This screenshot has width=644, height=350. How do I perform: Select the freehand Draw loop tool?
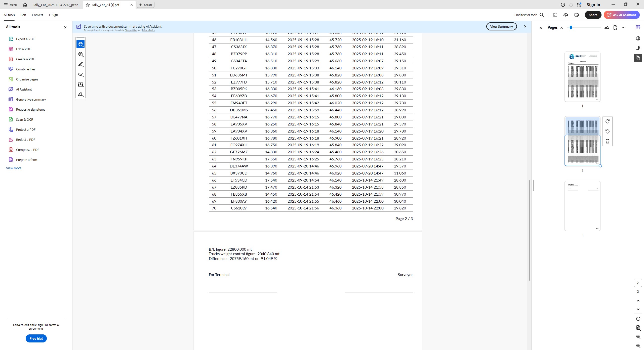[80, 74]
